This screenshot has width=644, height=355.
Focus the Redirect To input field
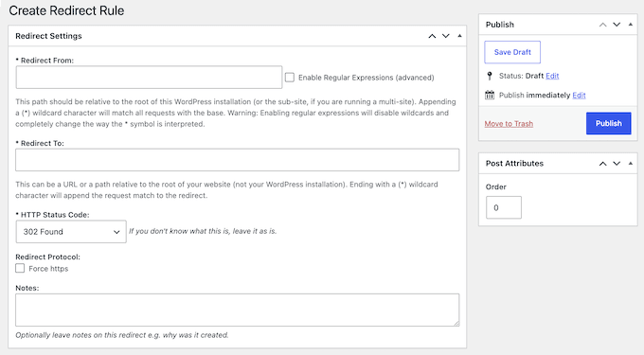tap(238, 160)
